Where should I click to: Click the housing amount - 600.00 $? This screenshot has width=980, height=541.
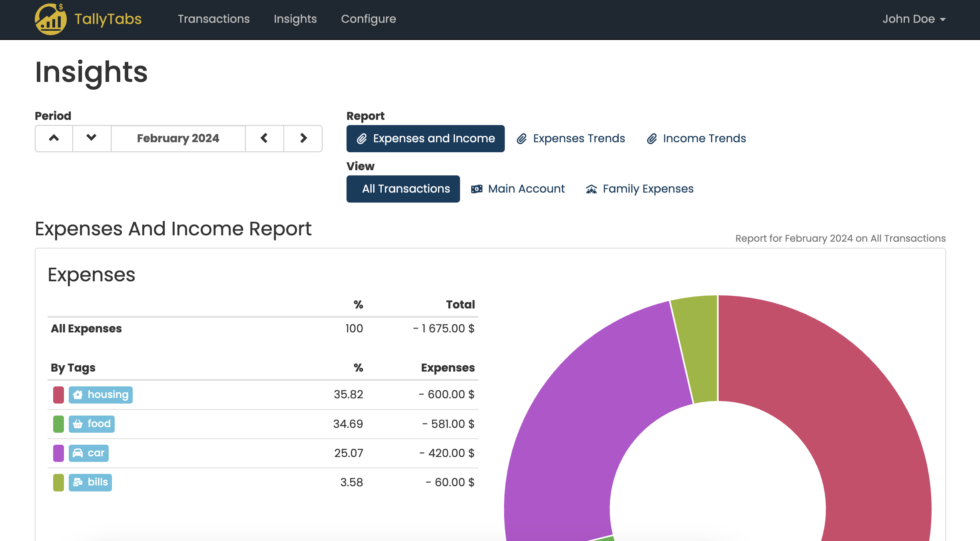[446, 395]
